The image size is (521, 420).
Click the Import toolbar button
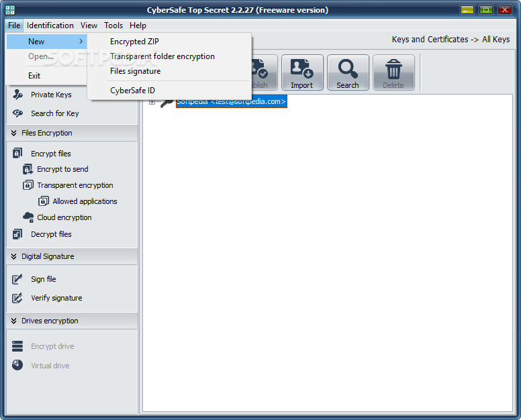point(302,72)
